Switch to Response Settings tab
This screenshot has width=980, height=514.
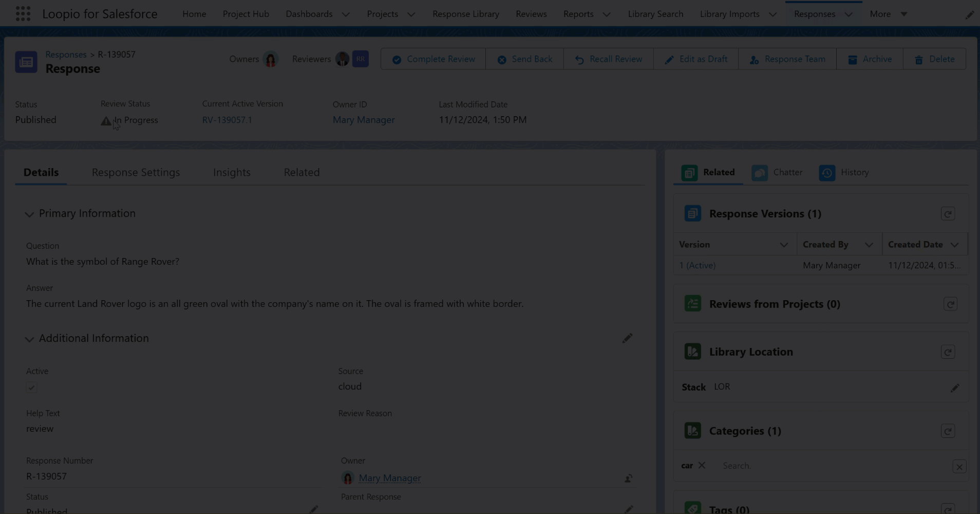pos(136,172)
